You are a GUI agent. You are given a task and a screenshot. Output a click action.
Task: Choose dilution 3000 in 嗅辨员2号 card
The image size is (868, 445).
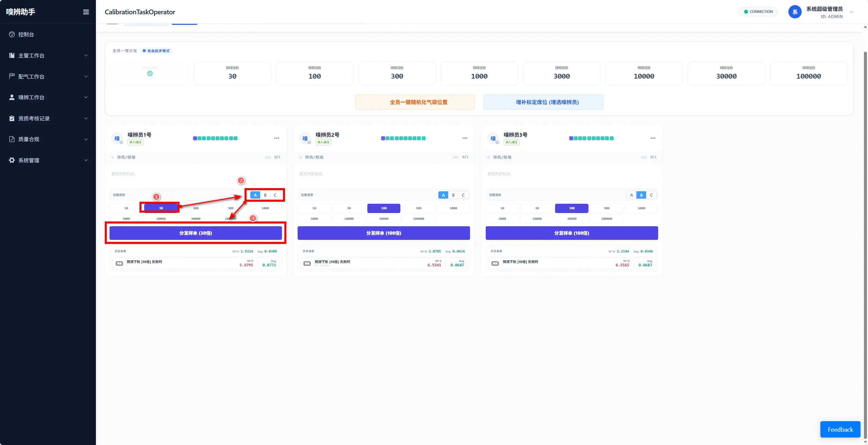pyautogui.click(x=314, y=219)
